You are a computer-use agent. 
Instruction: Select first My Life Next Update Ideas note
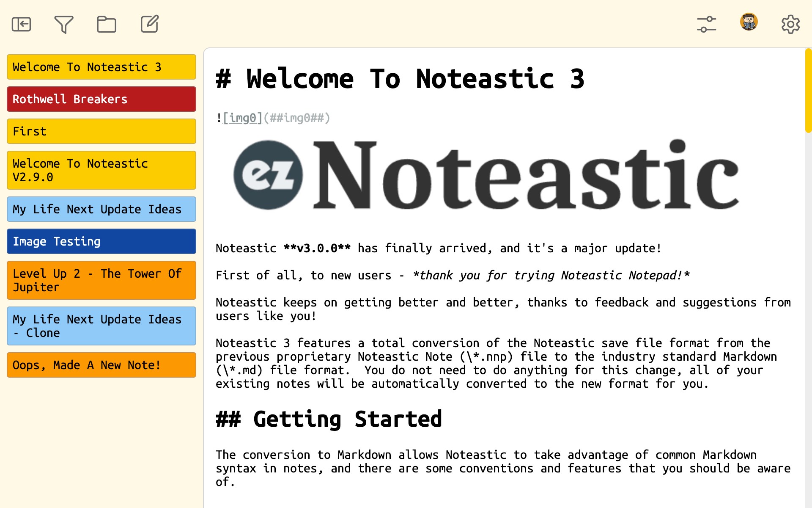click(101, 209)
